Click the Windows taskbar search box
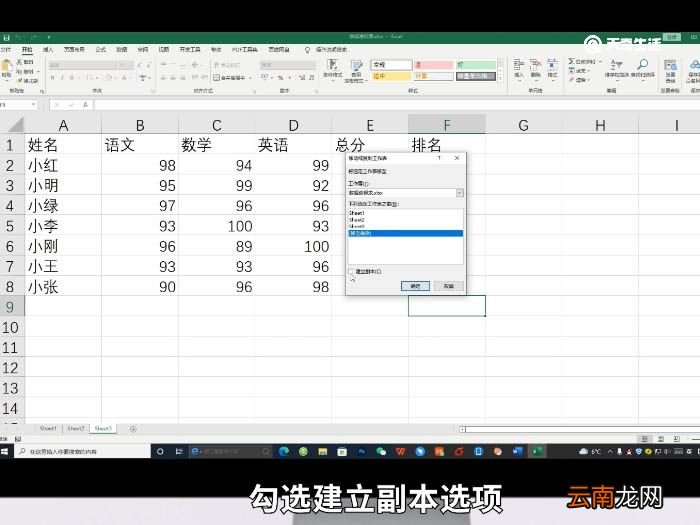Viewport: 700px width, 525px height. [x=82, y=451]
